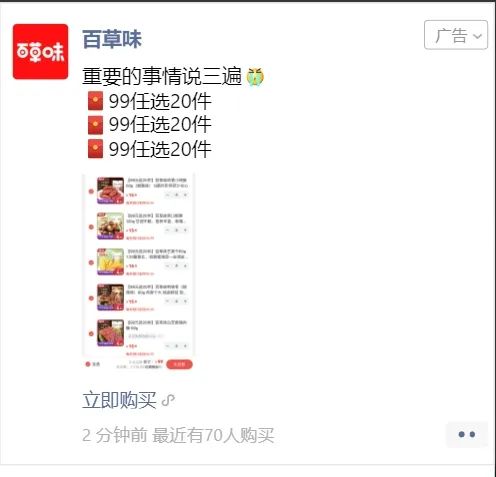The image size is (496, 477).
Task: Click the crying emoji after 说三遍
Action: tap(255, 77)
